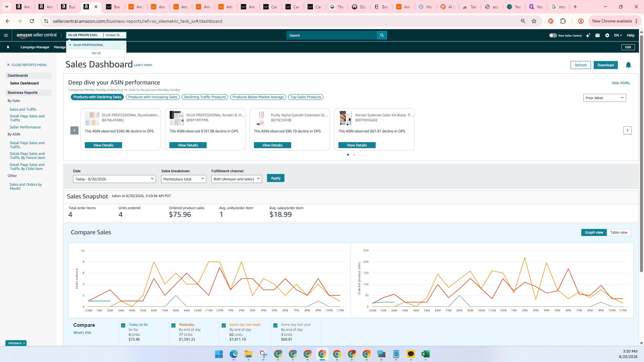This screenshot has width=644, height=362.
Task: Click the notification bell icon
Action: (628, 65)
